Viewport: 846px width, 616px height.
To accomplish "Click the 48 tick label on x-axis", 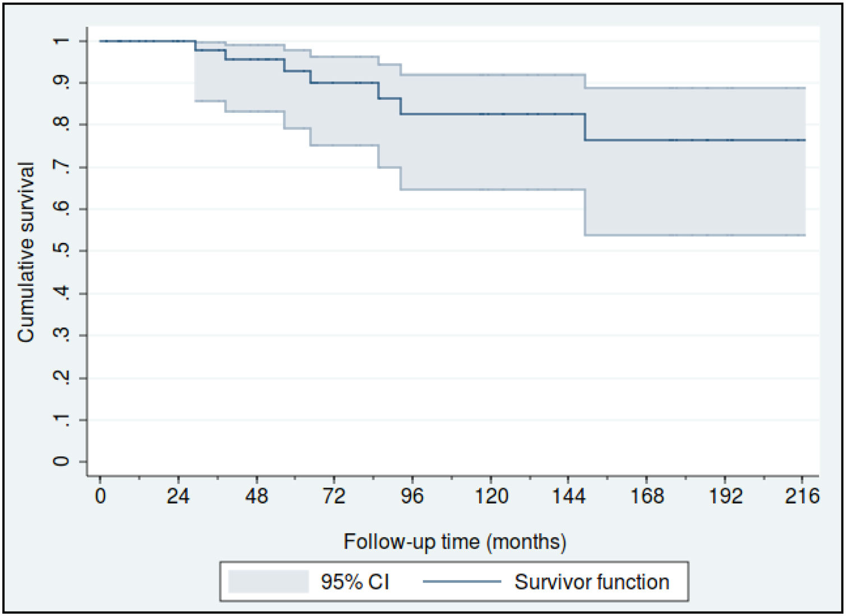I will click(x=256, y=496).
